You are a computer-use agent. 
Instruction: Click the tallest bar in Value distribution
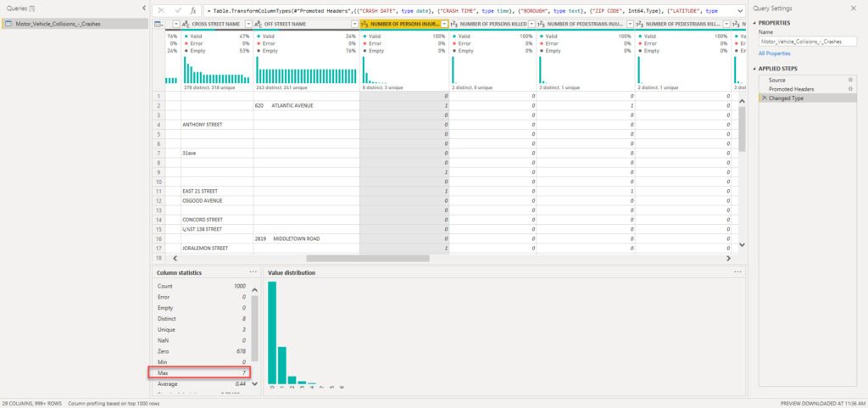(272, 333)
